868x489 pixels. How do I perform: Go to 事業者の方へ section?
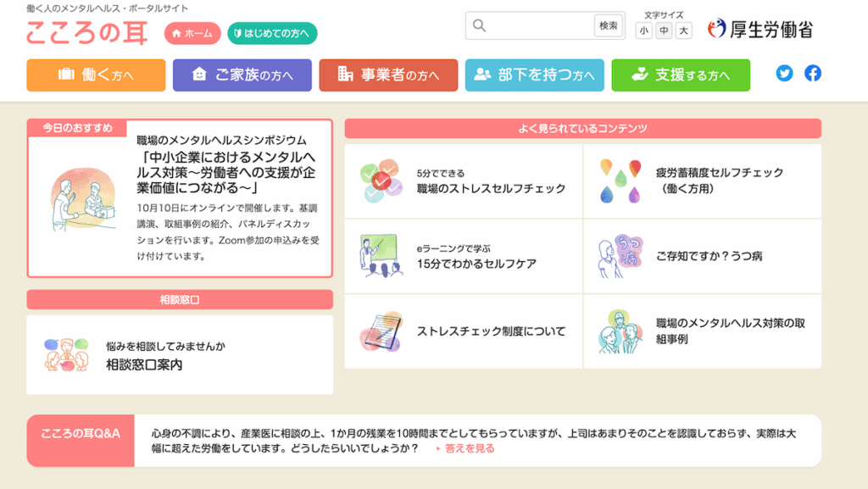388,75
